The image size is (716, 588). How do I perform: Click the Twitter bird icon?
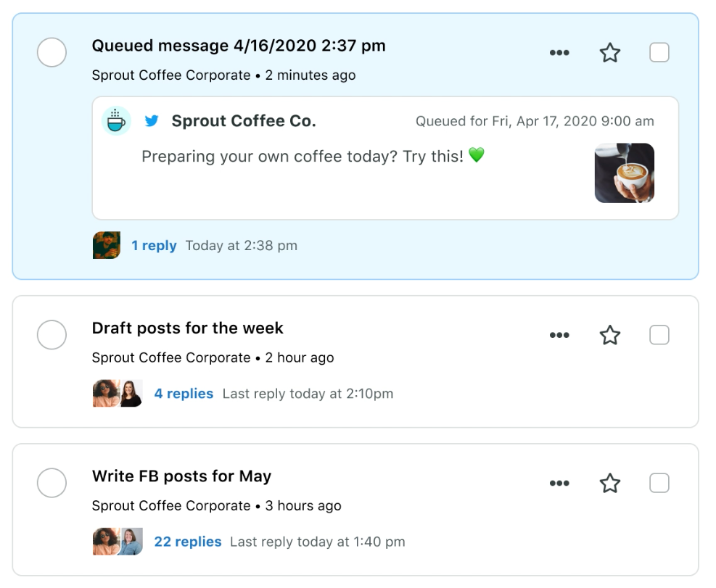point(152,121)
